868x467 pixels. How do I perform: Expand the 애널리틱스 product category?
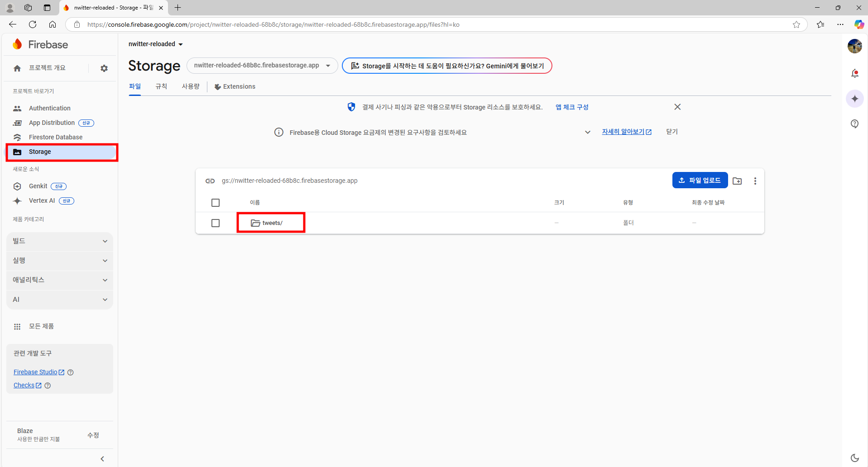pos(60,280)
